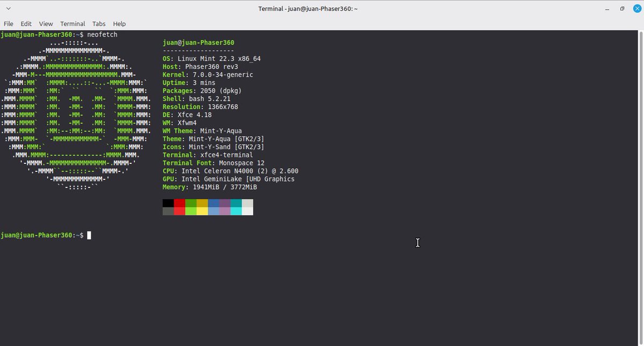The height and width of the screenshot is (346, 644).
Task: Click the 'Host: Phaser360 rev3' line
Action: click(200, 67)
